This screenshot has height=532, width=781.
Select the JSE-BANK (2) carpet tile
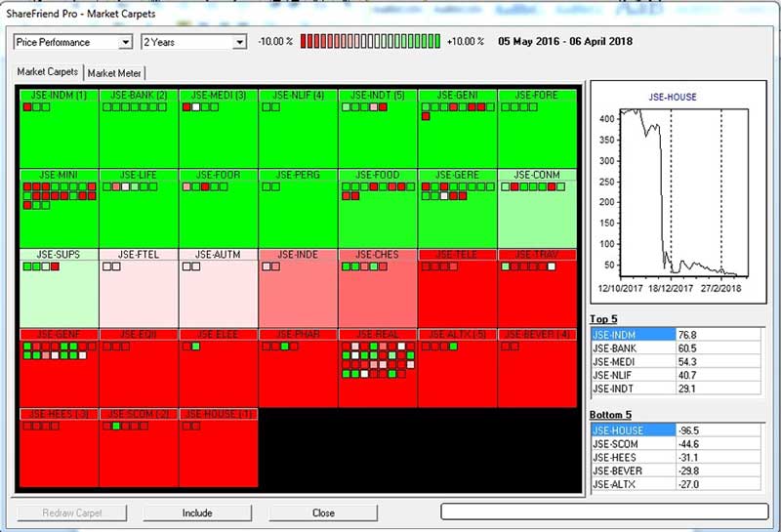pyautogui.click(x=139, y=129)
